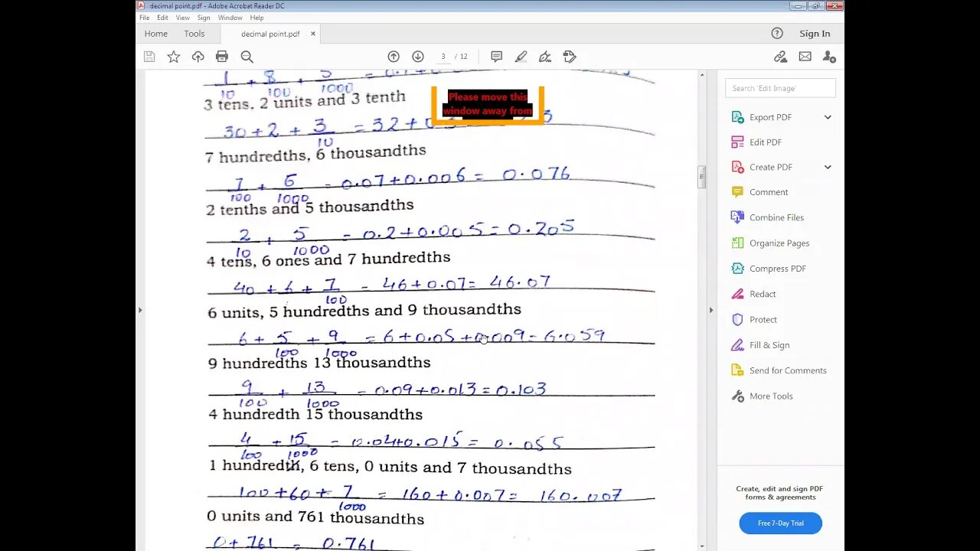Click text '0 units and 761 thousandths'
Screen dimensions: 980x551
coord(315,518)
